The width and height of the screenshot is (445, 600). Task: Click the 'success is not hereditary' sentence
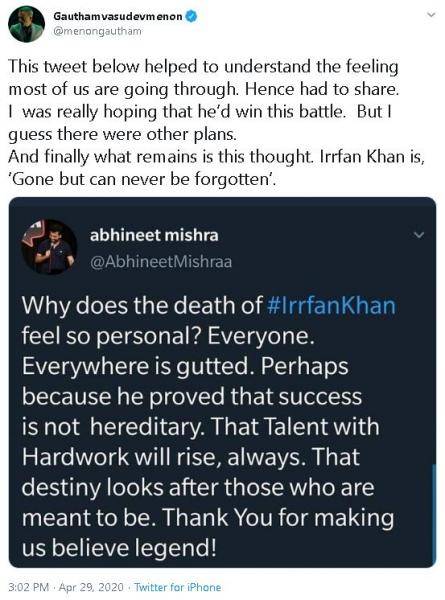coord(192,411)
